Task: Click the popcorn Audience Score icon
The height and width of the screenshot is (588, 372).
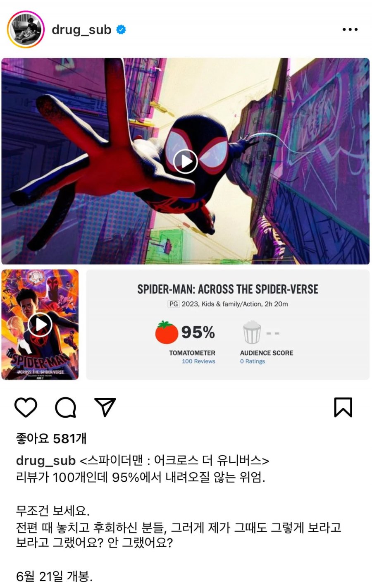Action: (252, 332)
